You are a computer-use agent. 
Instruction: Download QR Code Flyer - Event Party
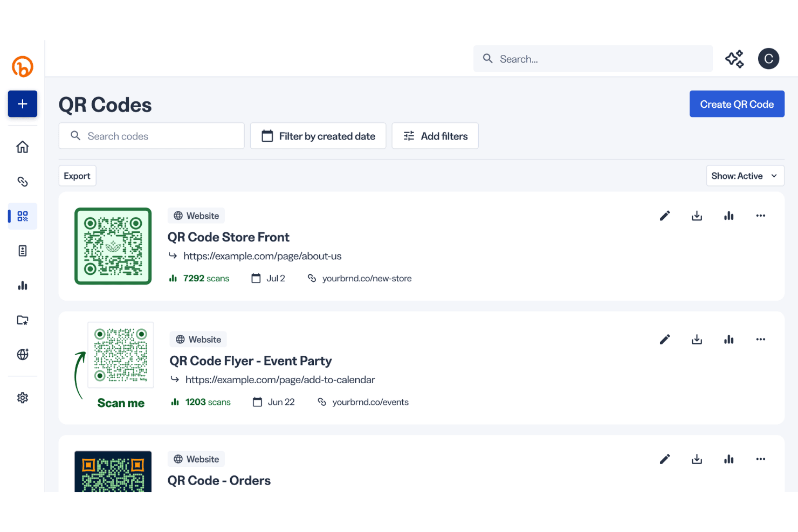[x=697, y=340]
